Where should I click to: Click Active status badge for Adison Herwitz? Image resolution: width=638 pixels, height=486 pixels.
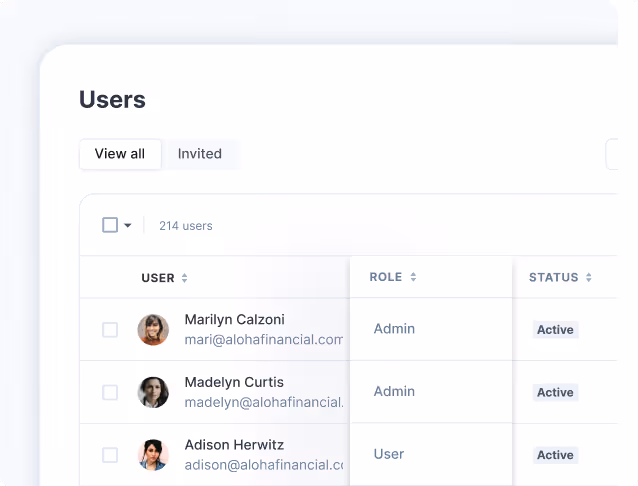pos(555,455)
